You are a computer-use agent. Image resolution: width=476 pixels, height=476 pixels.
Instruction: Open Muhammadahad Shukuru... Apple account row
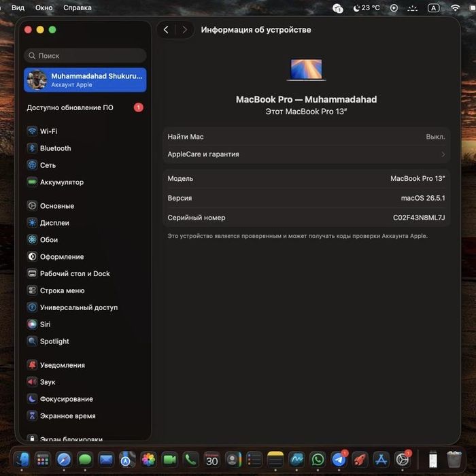(85, 80)
